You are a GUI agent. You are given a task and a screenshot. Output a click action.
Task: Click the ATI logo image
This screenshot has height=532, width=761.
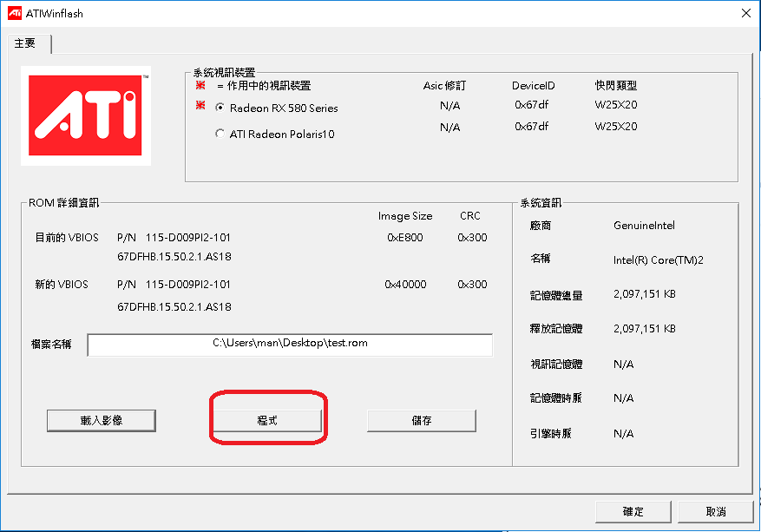coord(86,115)
